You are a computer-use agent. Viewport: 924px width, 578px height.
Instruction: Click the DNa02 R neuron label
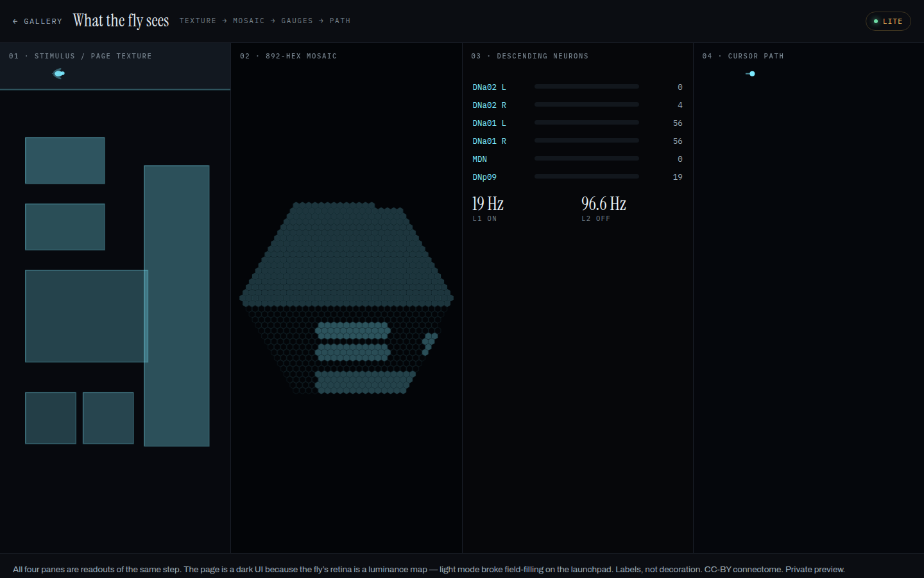[x=489, y=105]
